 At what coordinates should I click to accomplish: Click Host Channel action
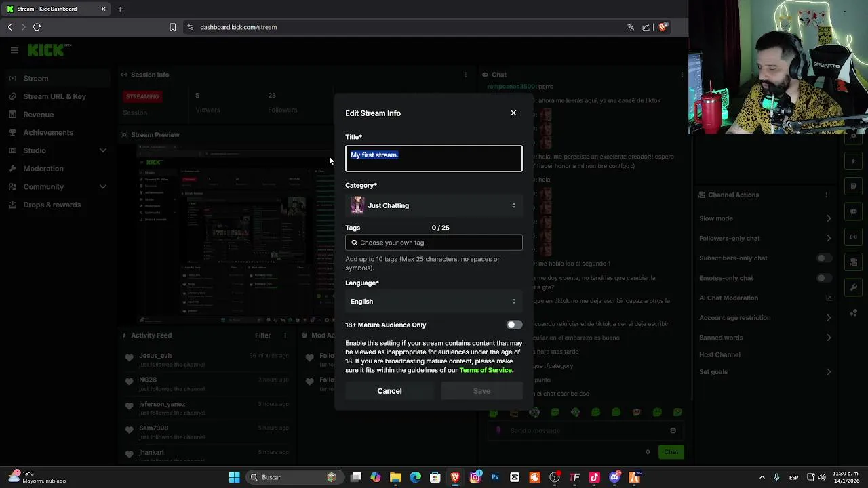pos(719,354)
